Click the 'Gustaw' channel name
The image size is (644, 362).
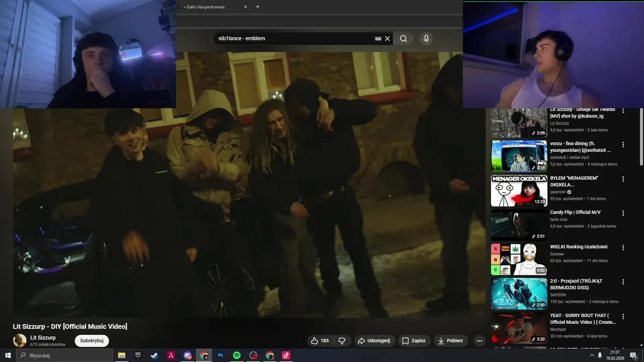(557, 254)
